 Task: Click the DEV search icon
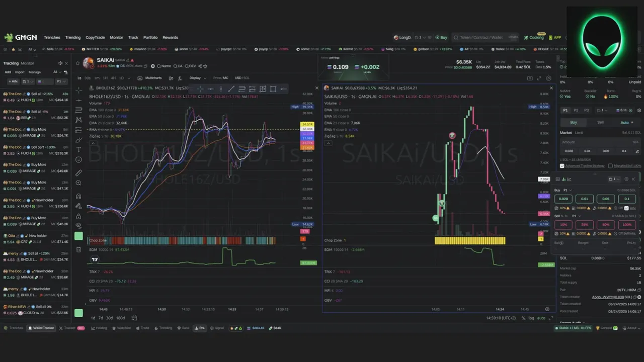point(190,66)
